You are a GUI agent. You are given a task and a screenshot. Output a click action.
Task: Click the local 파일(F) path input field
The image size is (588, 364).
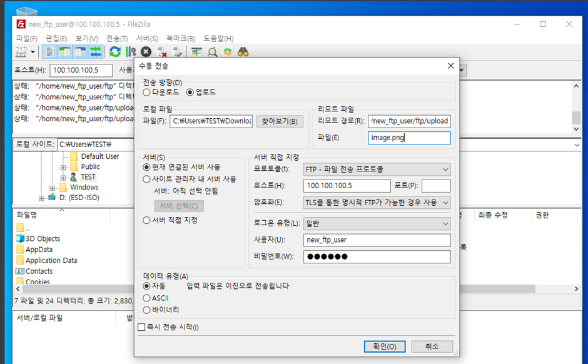(x=211, y=121)
